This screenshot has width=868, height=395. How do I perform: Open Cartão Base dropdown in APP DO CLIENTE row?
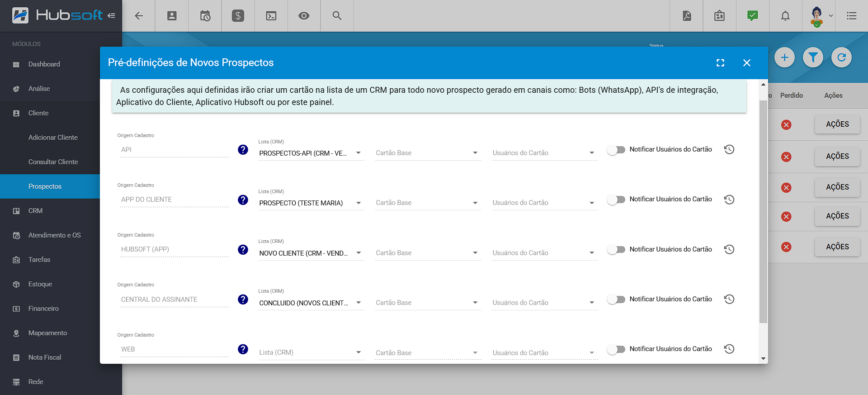pos(428,203)
